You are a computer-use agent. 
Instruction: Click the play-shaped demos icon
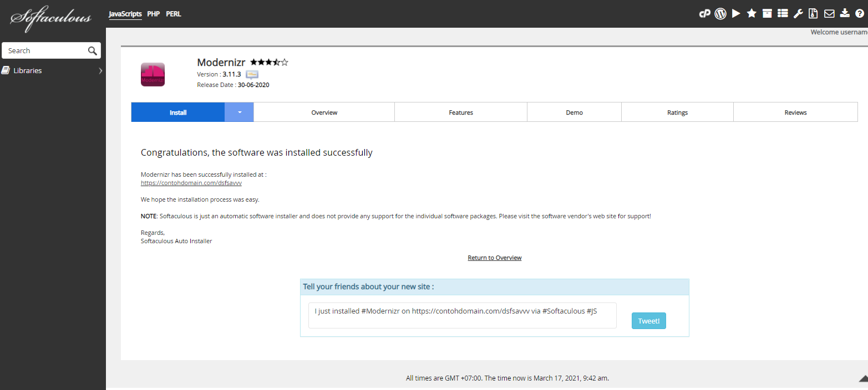736,14
